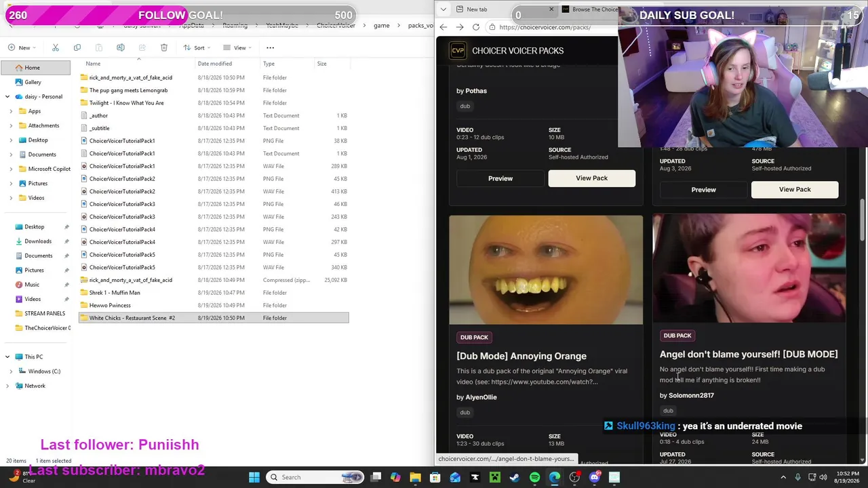Delete the selected folder using the trash icon
Screen dimensions: 868x488
[x=164, y=47]
